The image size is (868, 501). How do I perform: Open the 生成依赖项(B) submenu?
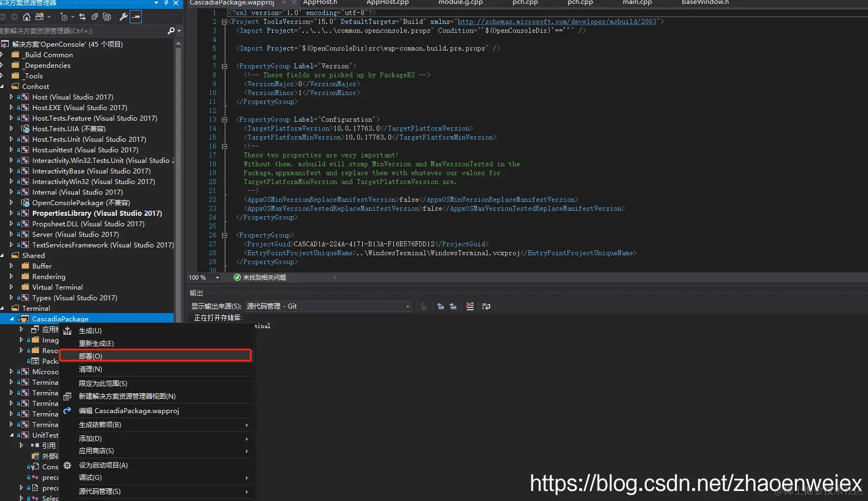pyautogui.click(x=156, y=425)
